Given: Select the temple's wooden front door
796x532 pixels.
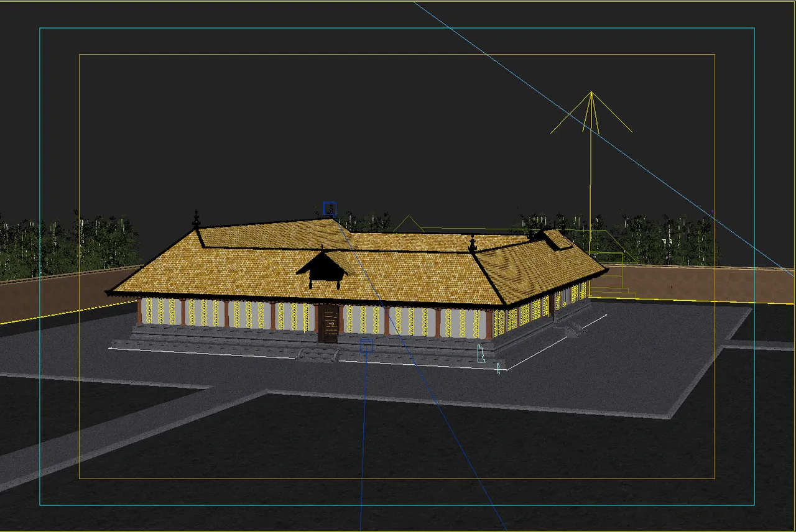Looking at the screenshot, I should click(329, 323).
